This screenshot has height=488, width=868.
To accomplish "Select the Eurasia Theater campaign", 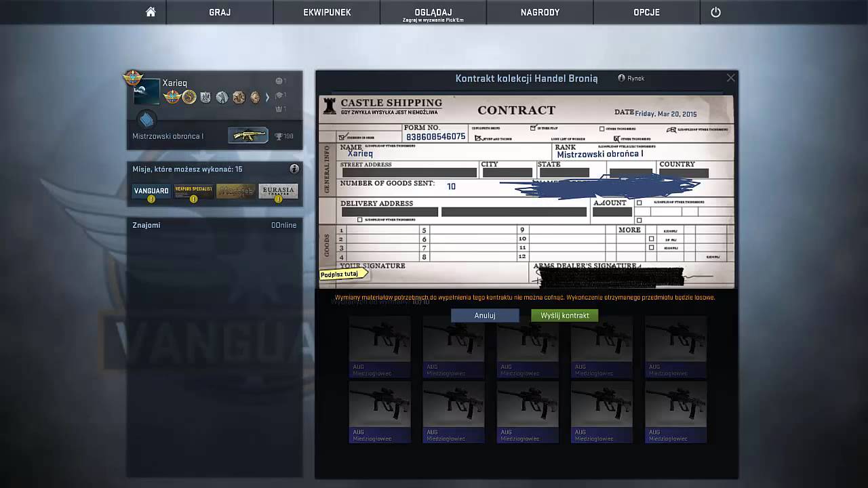I will pos(278,191).
